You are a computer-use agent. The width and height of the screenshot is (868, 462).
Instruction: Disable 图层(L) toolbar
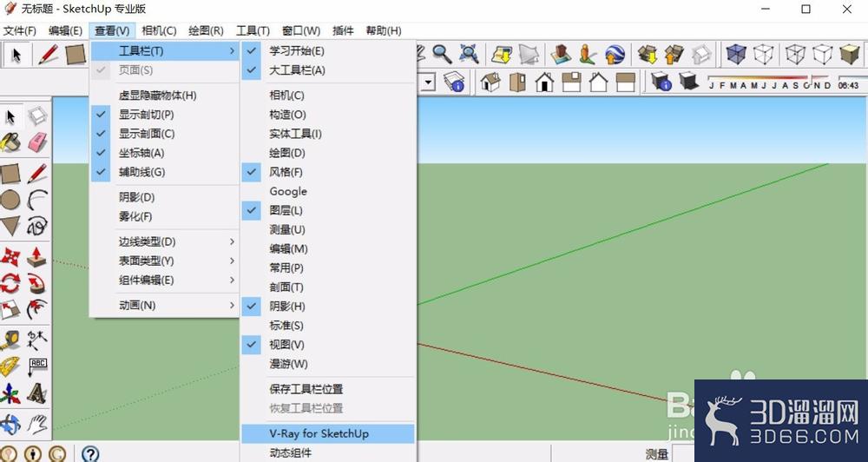tap(328, 210)
